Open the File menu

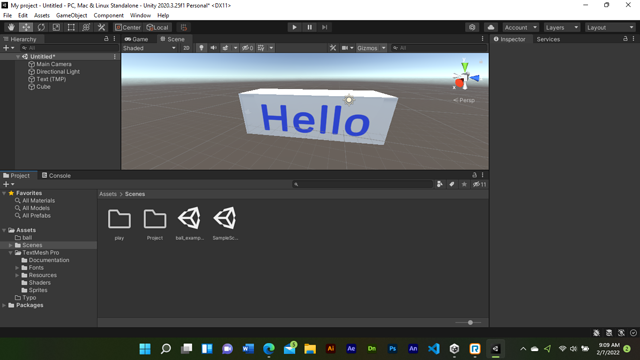pyautogui.click(x=7, y=16)
